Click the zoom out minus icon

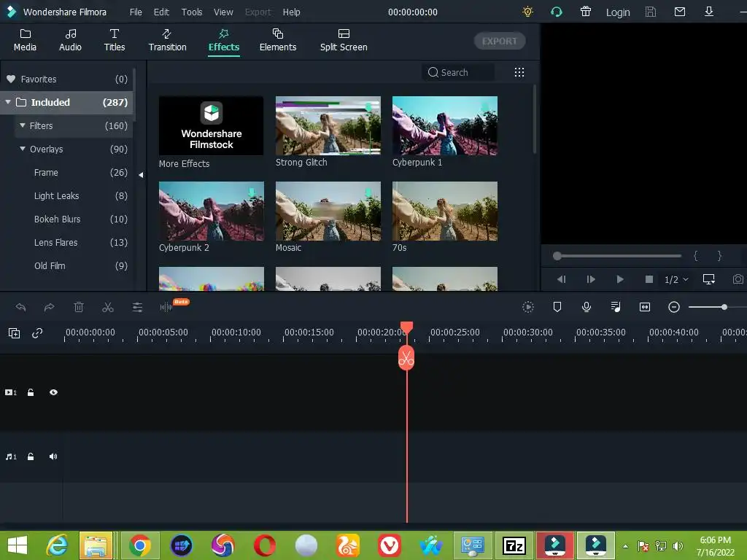(673, 307)
